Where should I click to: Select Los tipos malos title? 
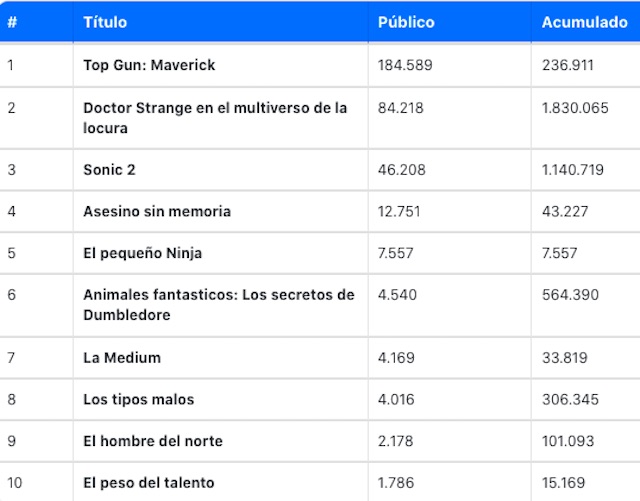point(139,399)
